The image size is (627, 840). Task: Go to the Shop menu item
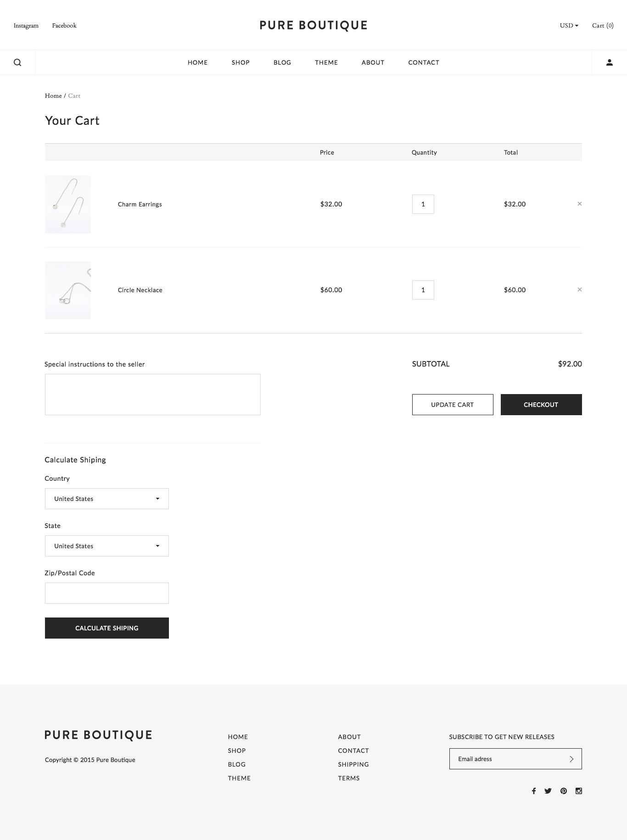241,62
